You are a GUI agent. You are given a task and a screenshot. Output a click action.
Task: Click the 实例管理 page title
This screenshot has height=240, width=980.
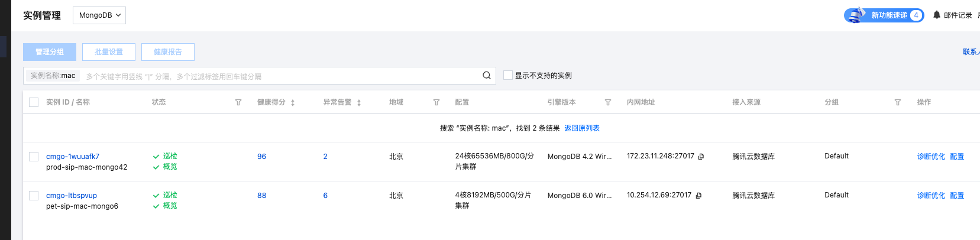click(42, 15)
